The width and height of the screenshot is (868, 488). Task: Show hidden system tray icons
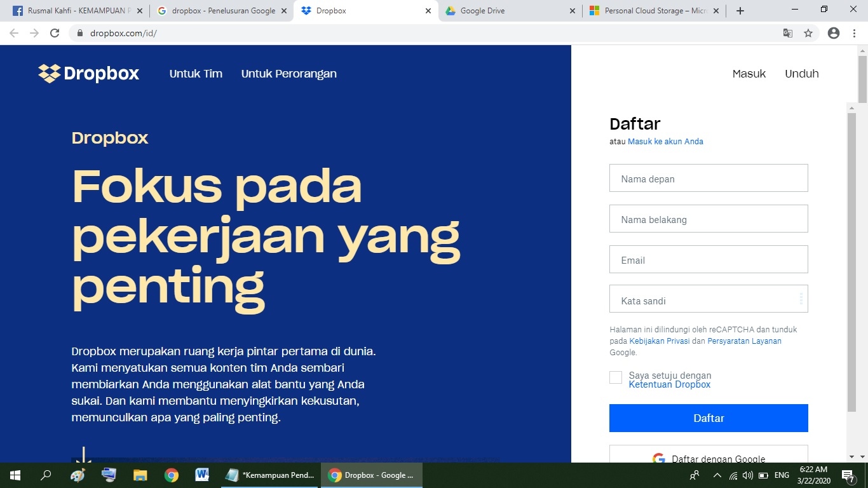point(717,475)
